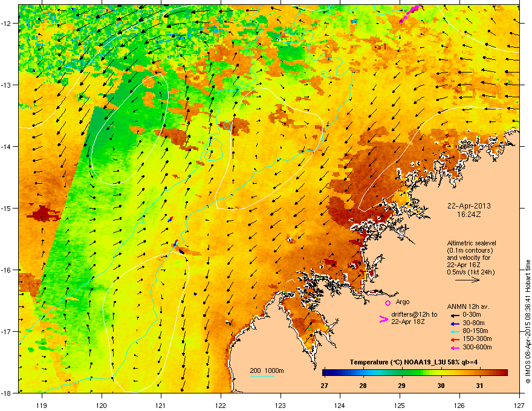
Task: Click the 'drifters@12h to' legend label
Action: click(x=414, y=315)
